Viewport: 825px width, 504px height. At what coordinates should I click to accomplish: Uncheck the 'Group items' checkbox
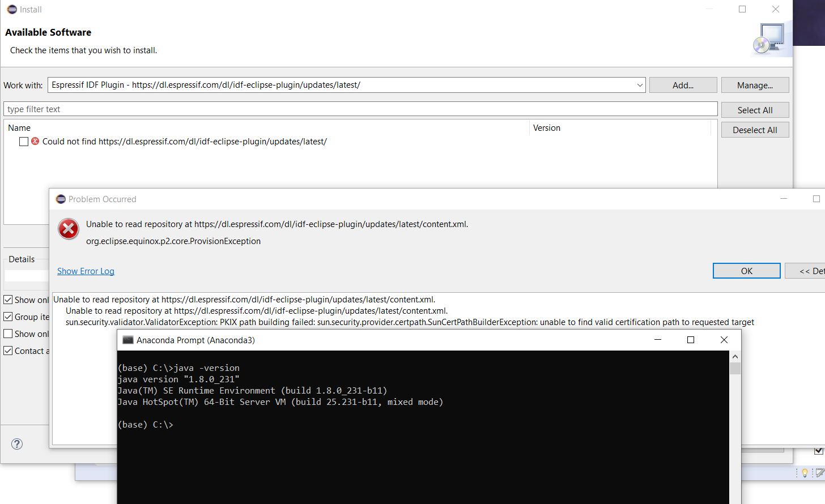click(8, 317)
